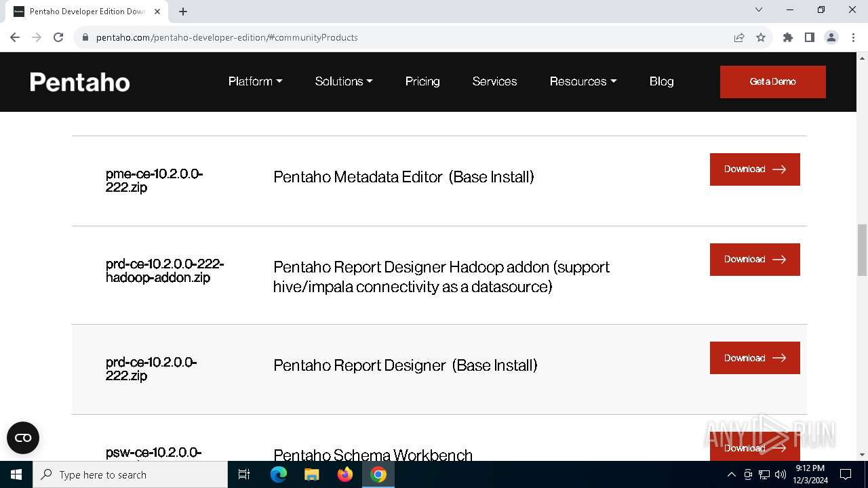Click the Get a Demo button
This screenshot has height=488, width=868.
(x=772, y=82)
